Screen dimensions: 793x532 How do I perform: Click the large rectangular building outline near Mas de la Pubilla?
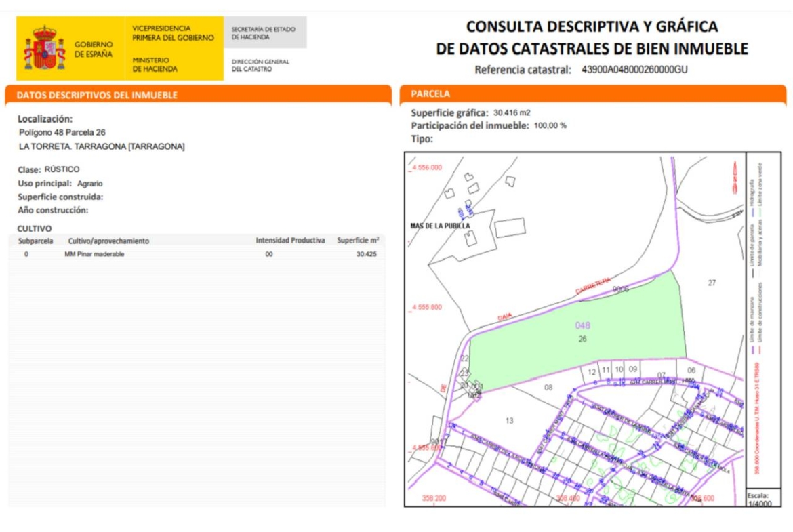tap(510, 228)
